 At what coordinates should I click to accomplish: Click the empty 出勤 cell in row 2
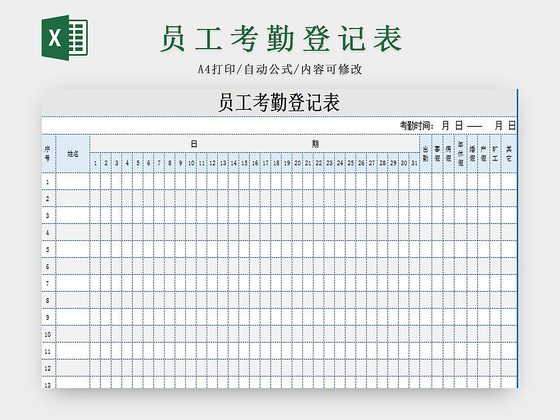(x=425, y=199)
